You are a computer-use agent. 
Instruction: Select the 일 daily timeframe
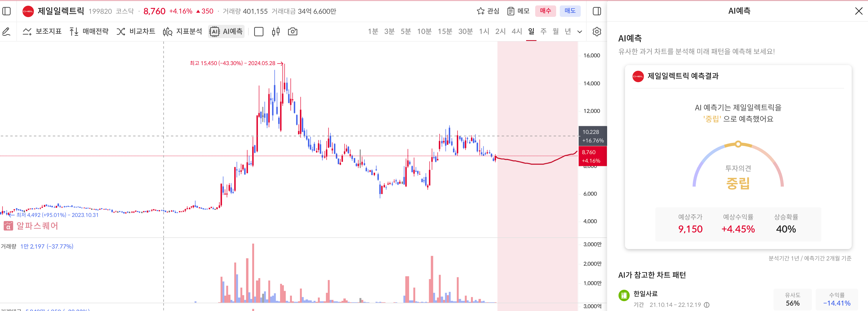pyautogui.click(x=531, y=31)
